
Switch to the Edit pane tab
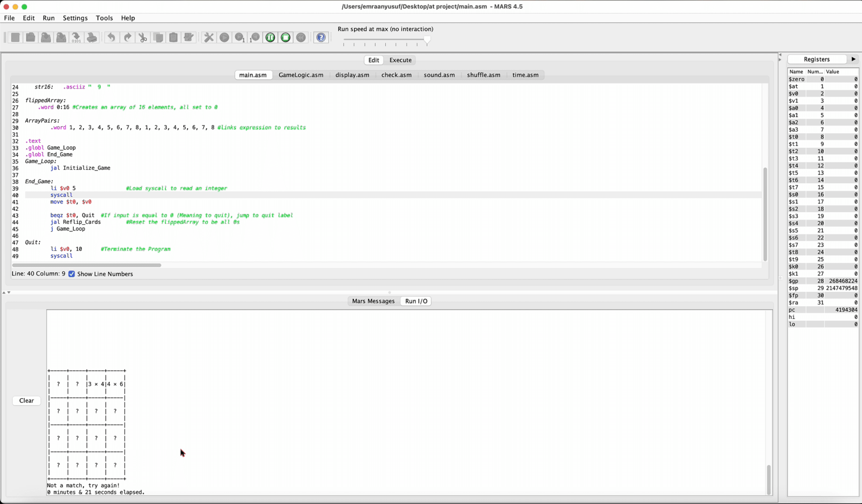(374, 60)
